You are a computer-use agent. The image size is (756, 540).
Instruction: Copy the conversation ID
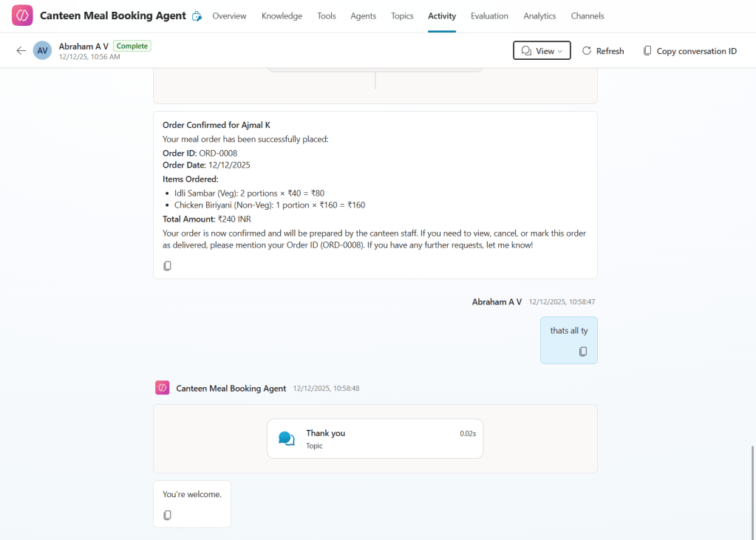(x=689, y=51)
